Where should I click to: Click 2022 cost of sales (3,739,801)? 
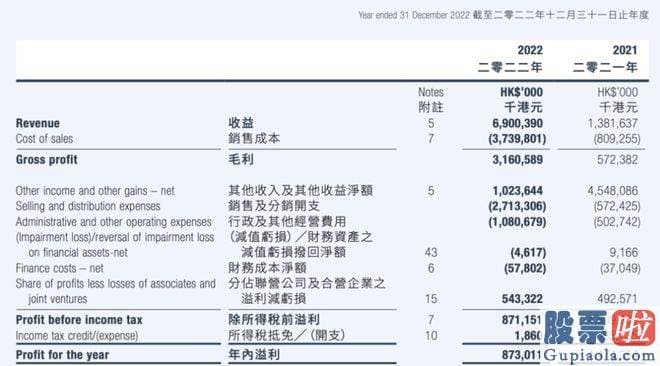tap(517, 139)
